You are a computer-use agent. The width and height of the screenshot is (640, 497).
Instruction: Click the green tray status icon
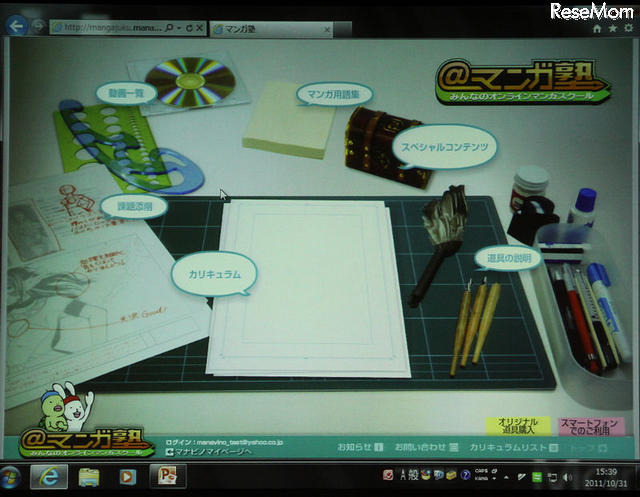click(x=537, y=477)
